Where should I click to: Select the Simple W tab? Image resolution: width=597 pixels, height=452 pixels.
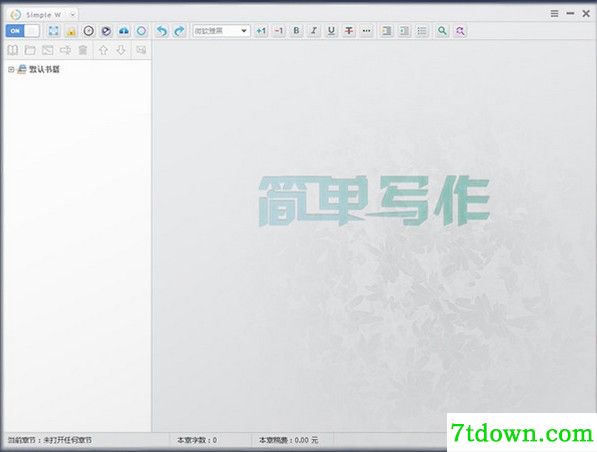coord(43,15)
